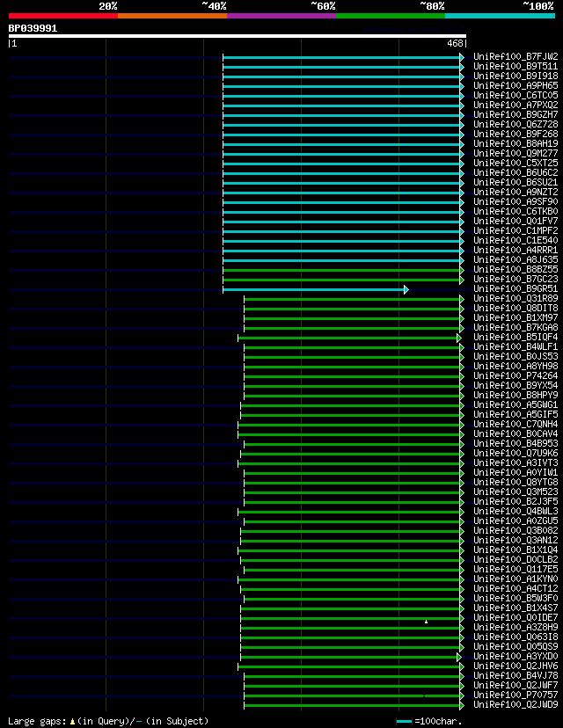The image size is (563, 728).
Task: Click the 468 end position label
Action: pos(455,43)
